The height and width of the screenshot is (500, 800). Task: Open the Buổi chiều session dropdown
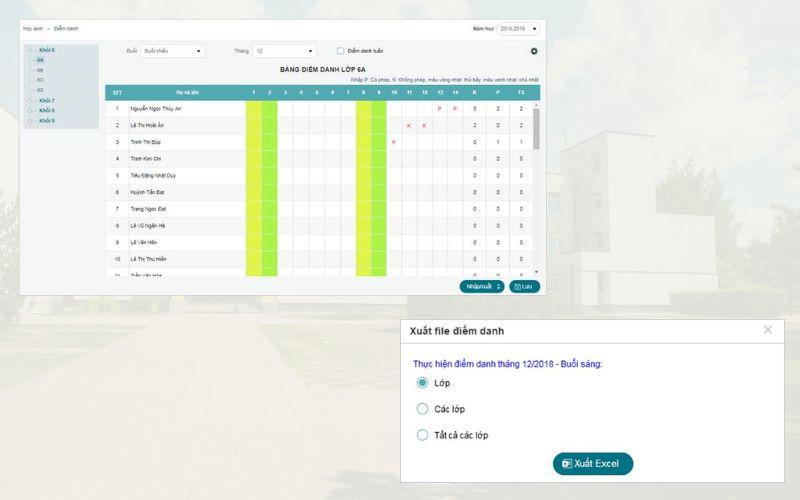click(172, 51)
